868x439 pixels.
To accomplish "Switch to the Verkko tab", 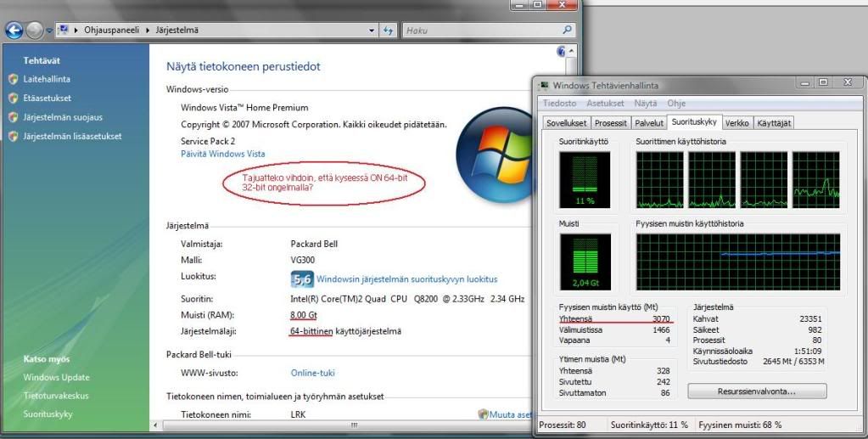I will pyautogui.click(x=736, y=123).
